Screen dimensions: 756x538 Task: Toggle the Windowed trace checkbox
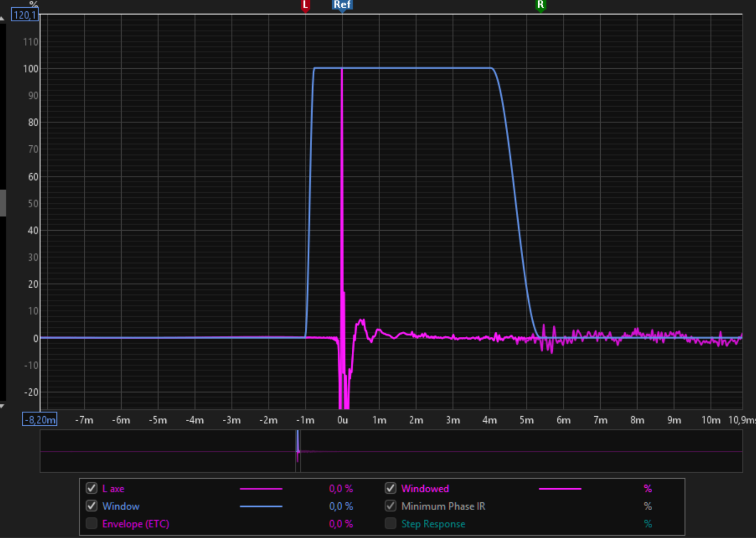[390, 488]
